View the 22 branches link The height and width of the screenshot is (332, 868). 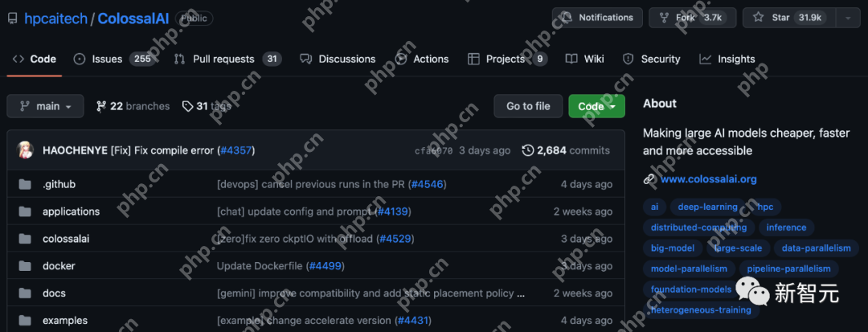click(133, 106)
